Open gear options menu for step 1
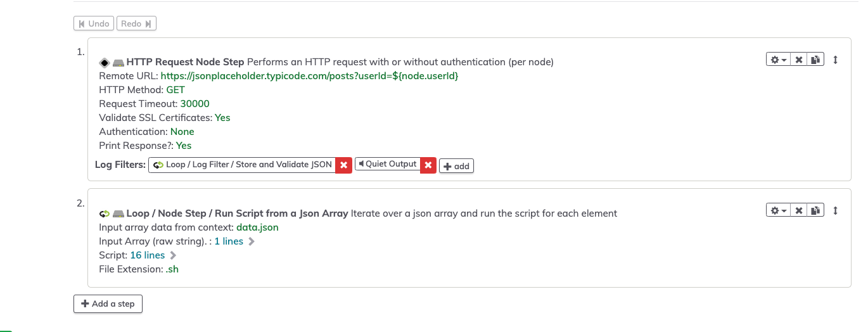The image size is (868, 332). 779,60
